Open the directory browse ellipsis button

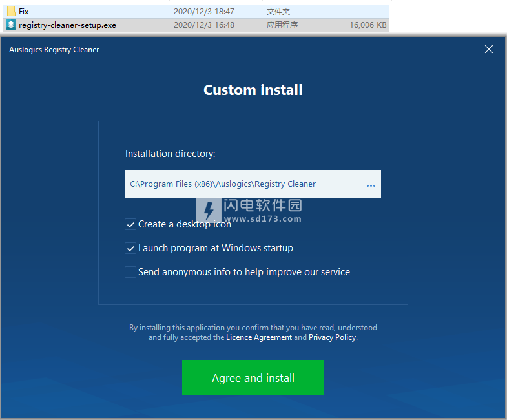371,185
